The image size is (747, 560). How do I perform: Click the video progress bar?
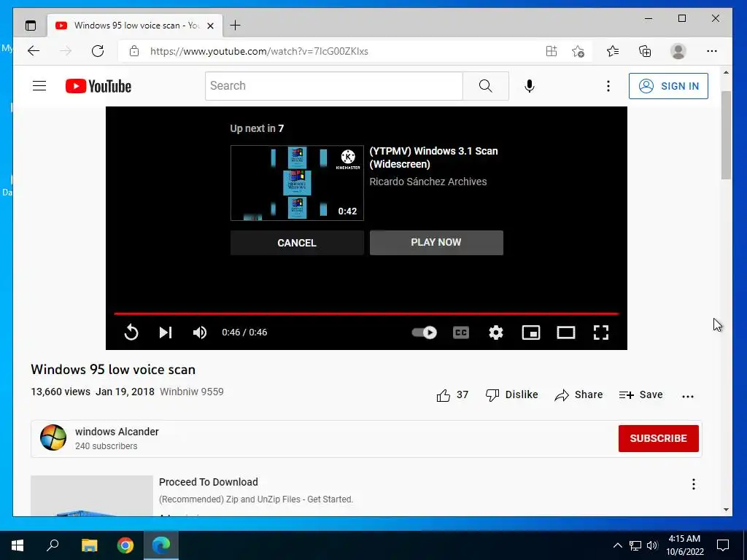366,314
